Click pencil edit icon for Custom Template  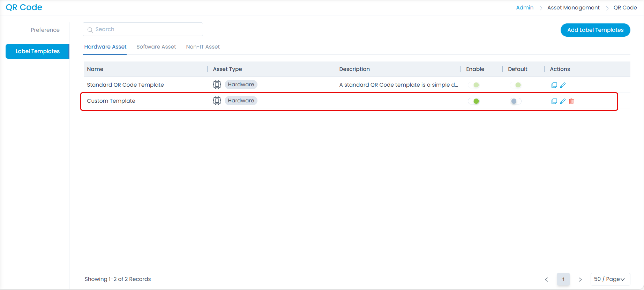pos(563,101)
